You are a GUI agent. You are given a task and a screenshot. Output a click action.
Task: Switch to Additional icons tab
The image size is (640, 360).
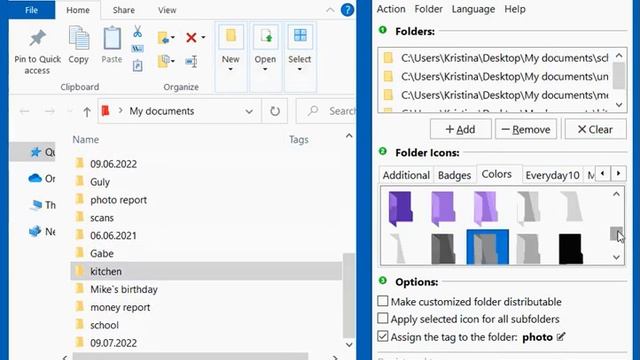coord(406,175)
